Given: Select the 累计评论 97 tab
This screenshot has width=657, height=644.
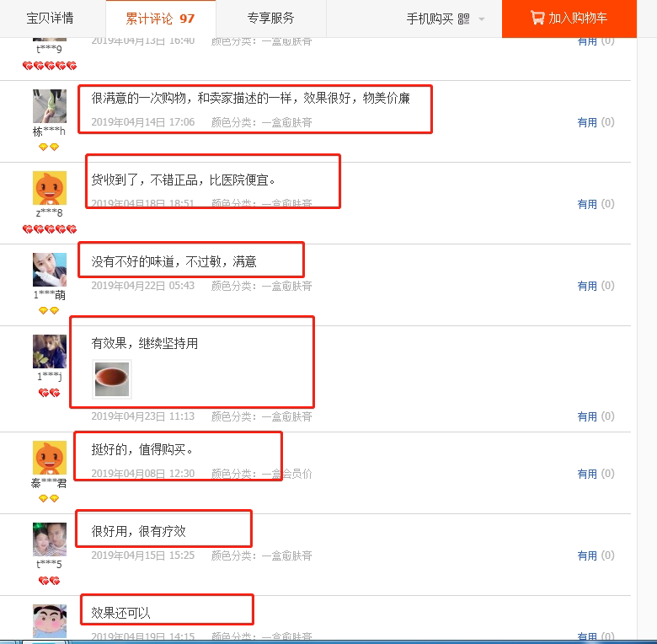Looking at the screenshot, I should pyautogui.click(x=161, y=19).
